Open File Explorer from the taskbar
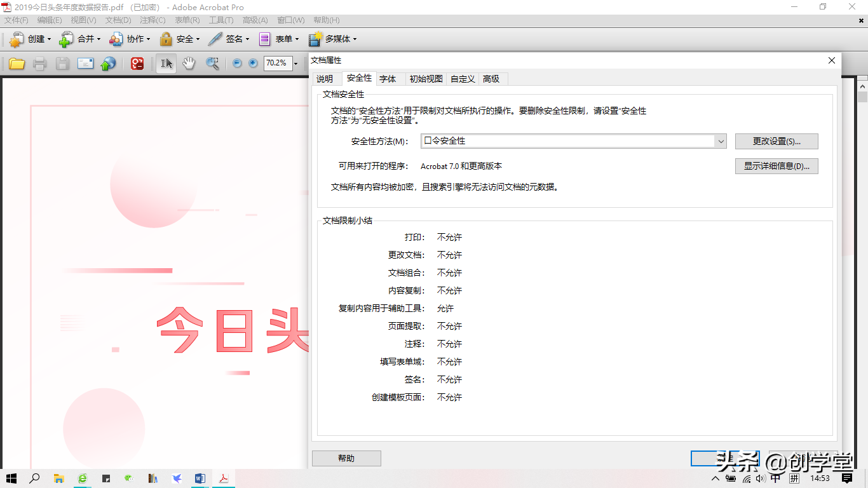 (58, 478)
